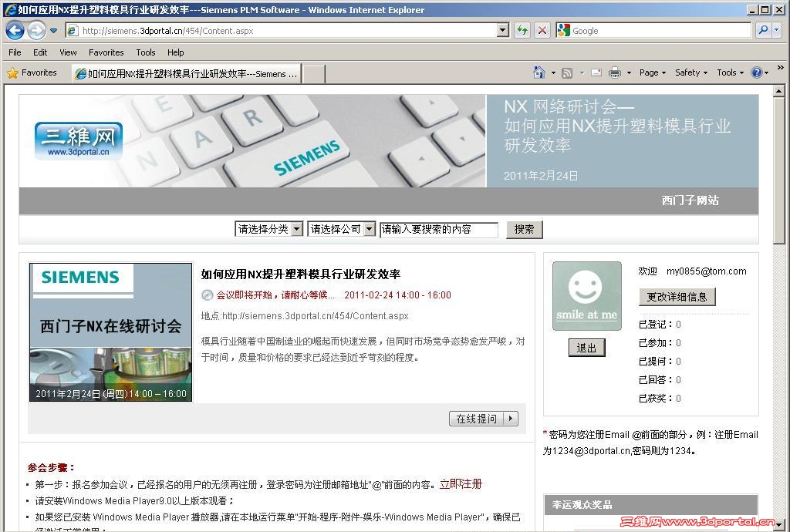This screenshot has width=790, height=532.
Task: Click the blue Help question icon
Action: [x=757, y=73]
